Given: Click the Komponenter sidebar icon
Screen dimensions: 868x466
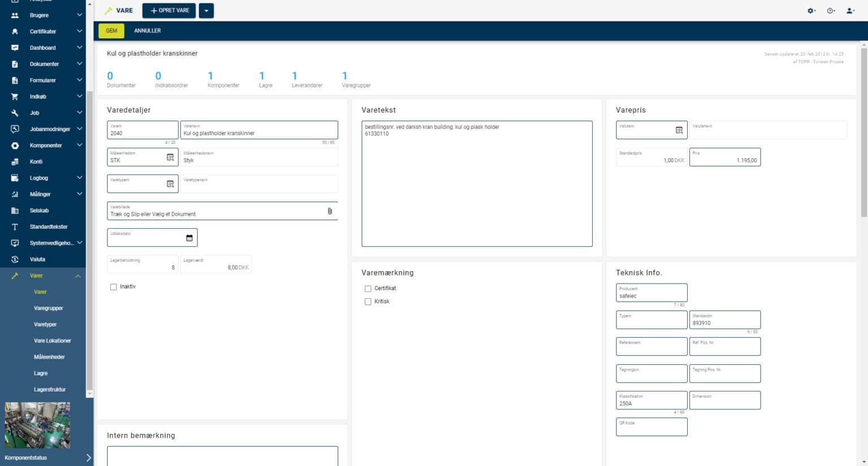Looking at the screenshot, I should [x=15, y=146].
